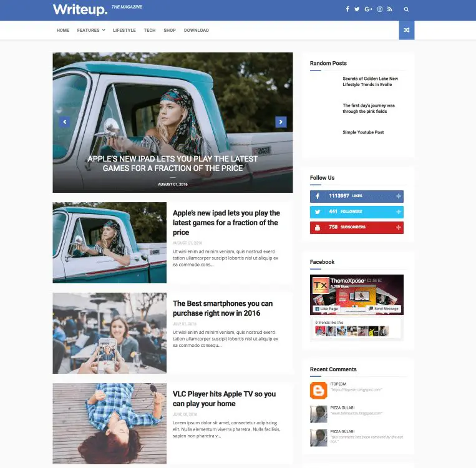
Task: Click the truck thumbnail of the iPad post
Action: tap(110, 243)
